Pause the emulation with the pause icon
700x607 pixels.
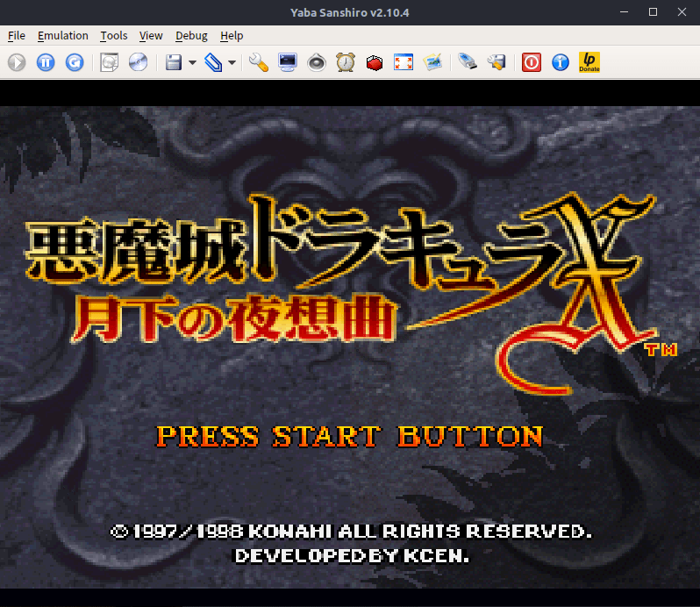coord(46,62)
